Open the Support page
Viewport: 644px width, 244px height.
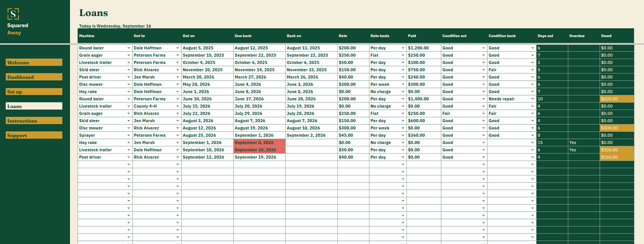tap(34, 136)
